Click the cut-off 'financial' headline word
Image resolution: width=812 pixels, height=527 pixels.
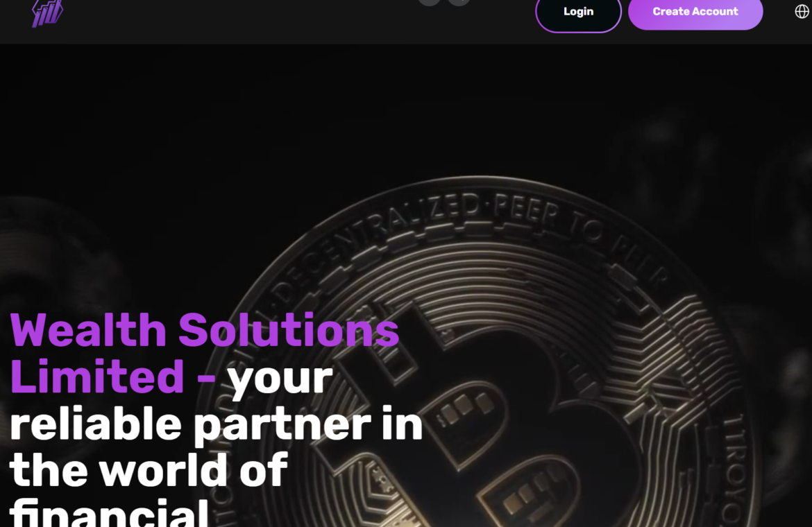click(109, 513)
